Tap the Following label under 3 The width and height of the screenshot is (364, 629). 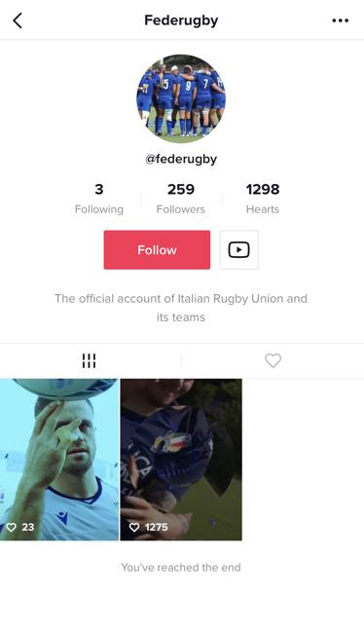(x=99, y=209)
